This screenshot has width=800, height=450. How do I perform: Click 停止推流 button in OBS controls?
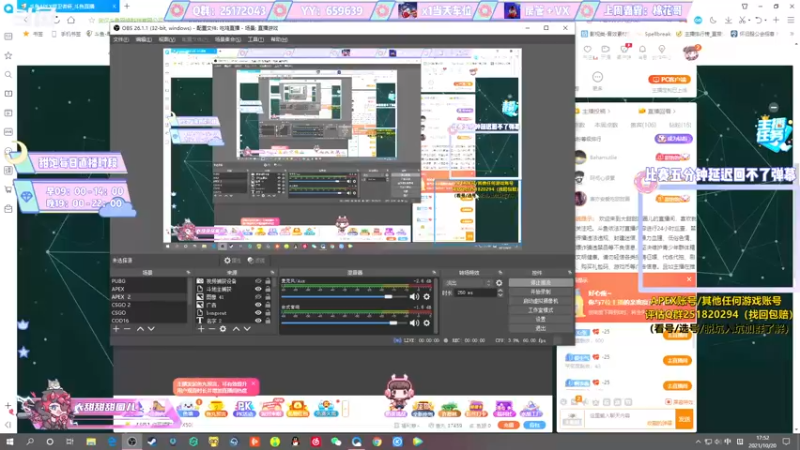pos(540,283)
